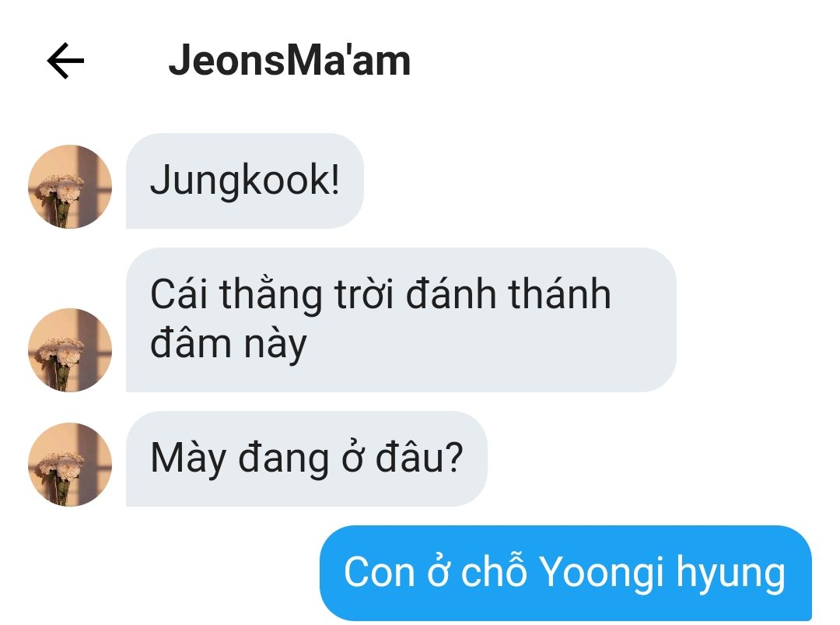Click the word trời in the gray bubble
The width and height of the screenshot is (840, 625).
coord(364,293)
